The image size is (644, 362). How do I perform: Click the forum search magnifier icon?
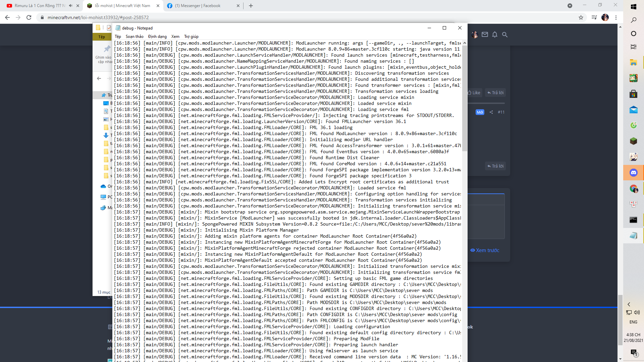pos(505,35)
